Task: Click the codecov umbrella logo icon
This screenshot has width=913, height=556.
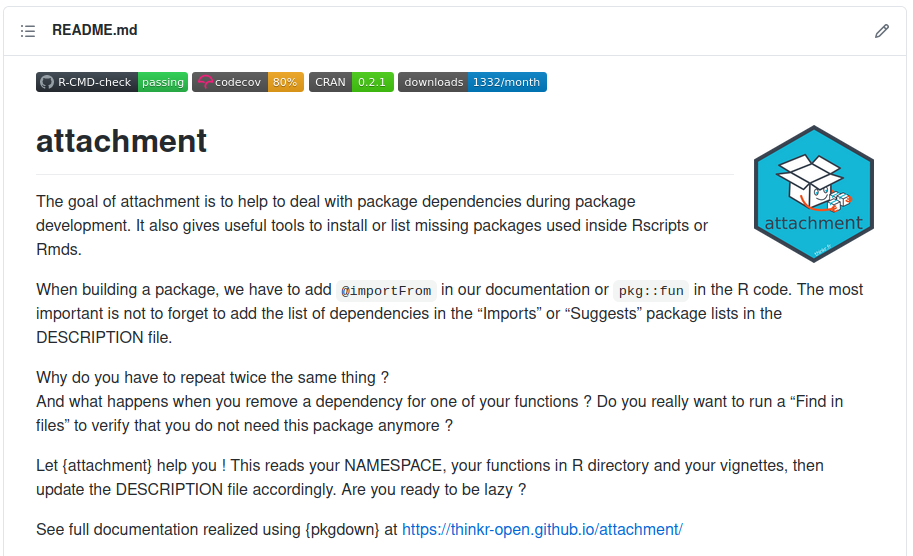Action: point(205,82)
